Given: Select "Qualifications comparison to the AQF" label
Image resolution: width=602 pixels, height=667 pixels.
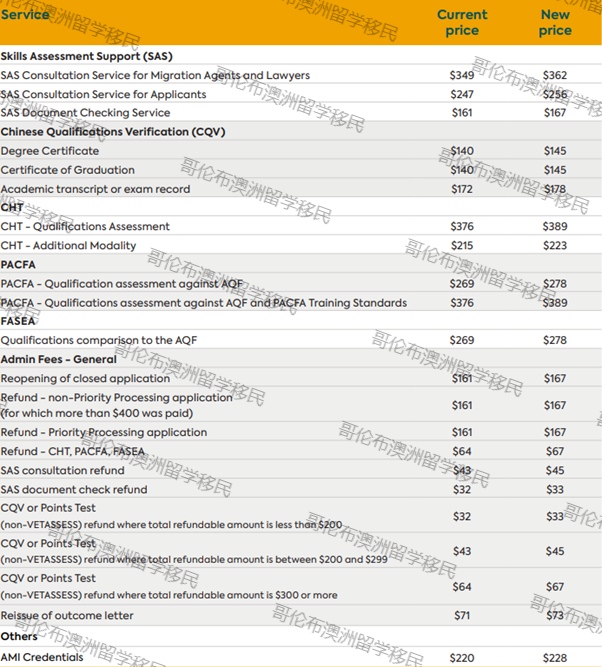Looking at the screenshot, I should coord(99,340).
